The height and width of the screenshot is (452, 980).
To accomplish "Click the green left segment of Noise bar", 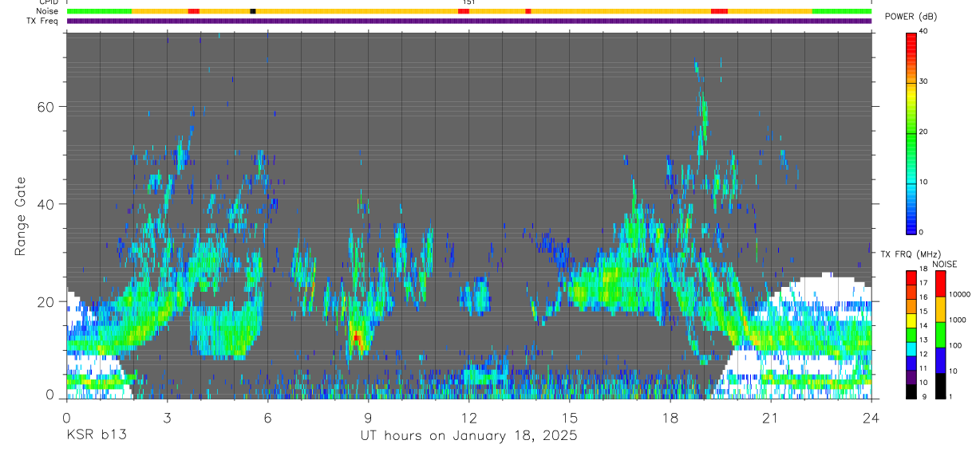I will click(99, 11).
